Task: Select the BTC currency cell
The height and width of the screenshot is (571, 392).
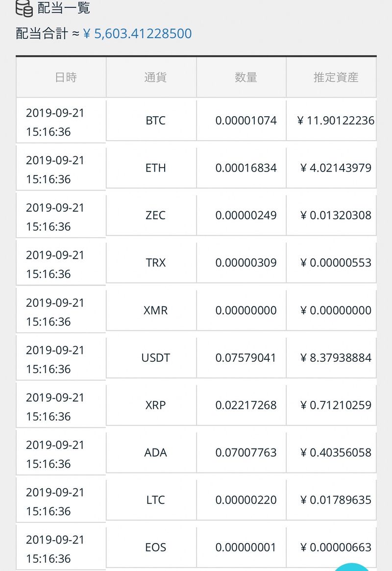Action: point(155,121)
